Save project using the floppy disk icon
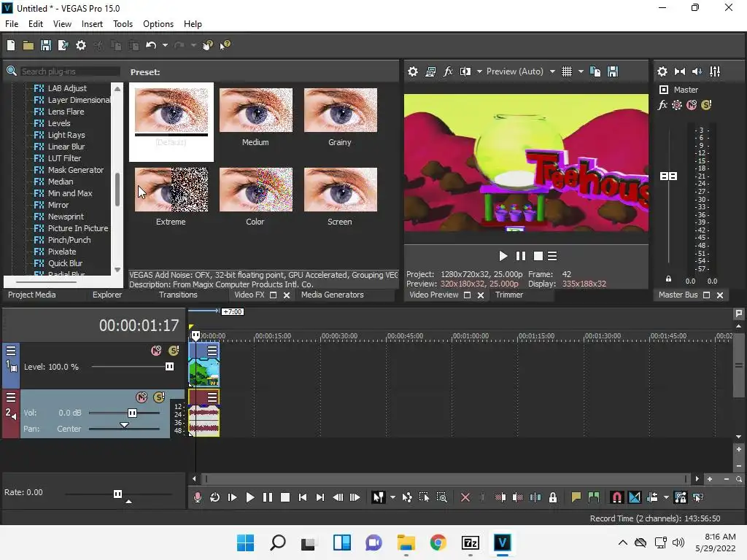This screenshot has height=560, width=747. (x=46, y=45)
